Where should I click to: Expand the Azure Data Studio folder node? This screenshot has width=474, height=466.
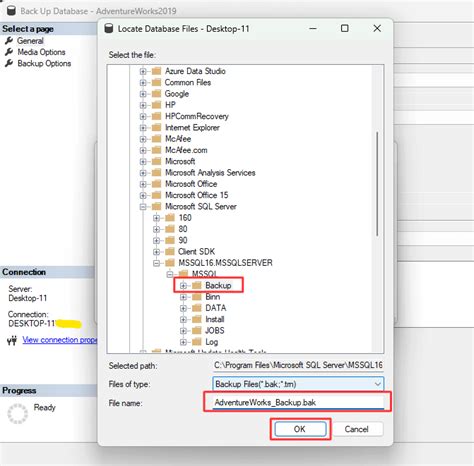[x=143, y=71]
